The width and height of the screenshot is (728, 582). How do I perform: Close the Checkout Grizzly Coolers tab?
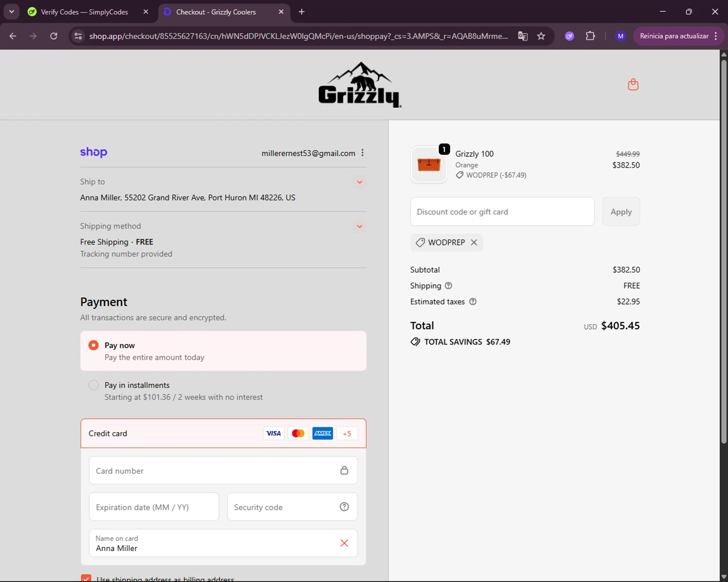tap(281, 12)
